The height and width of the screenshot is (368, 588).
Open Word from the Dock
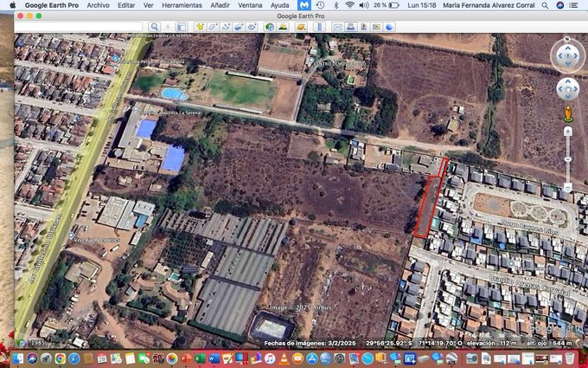214,358
